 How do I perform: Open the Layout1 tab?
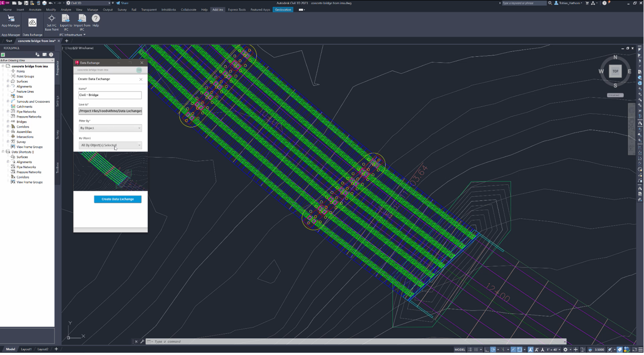(x=27, y=349)
